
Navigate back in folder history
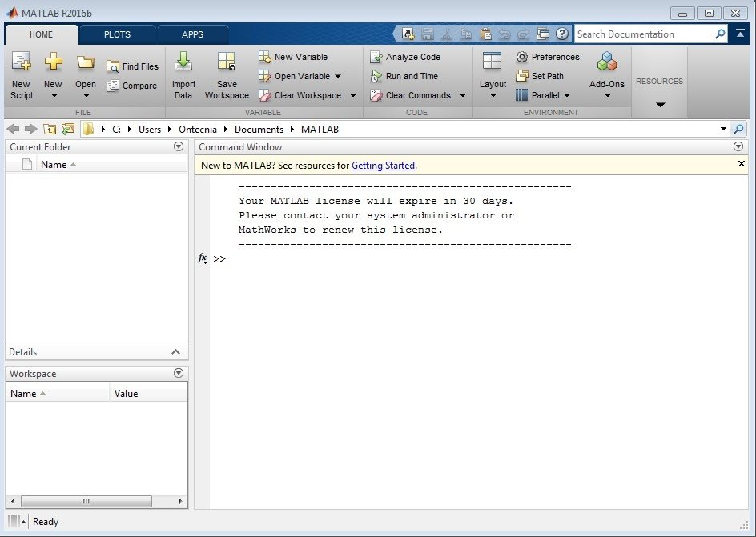(14, 129)
